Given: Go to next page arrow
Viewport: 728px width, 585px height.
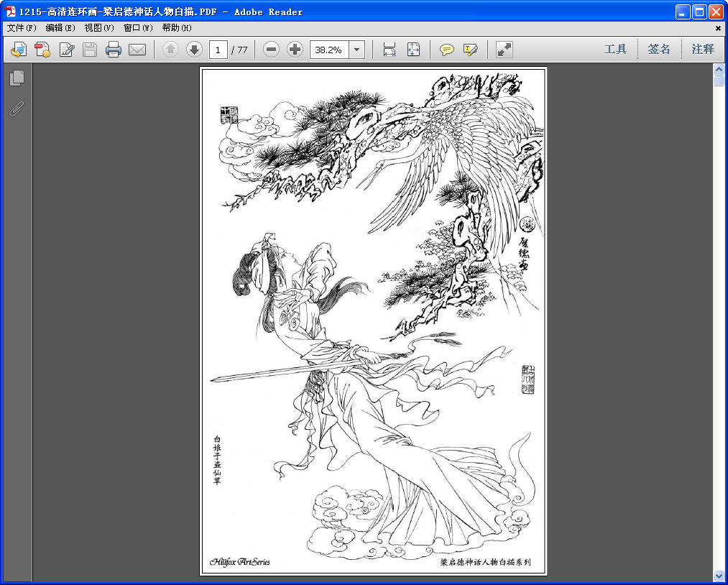Looking at the screenshot, I should tap(194, 49).
